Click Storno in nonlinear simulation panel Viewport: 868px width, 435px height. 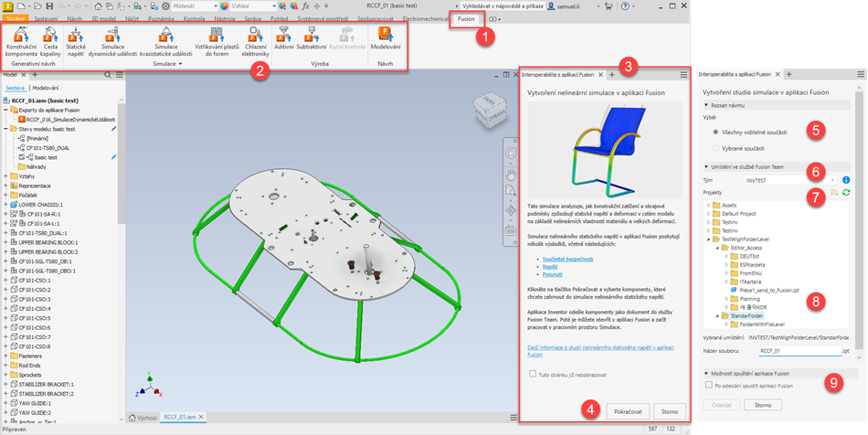669,412
